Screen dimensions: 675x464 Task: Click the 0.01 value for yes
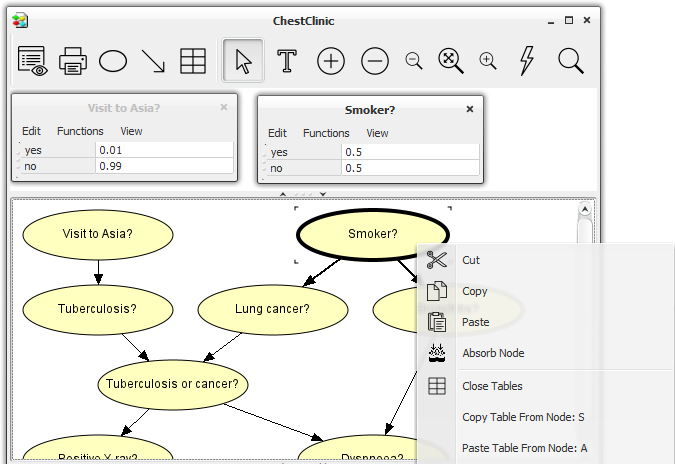coord(164,150)
